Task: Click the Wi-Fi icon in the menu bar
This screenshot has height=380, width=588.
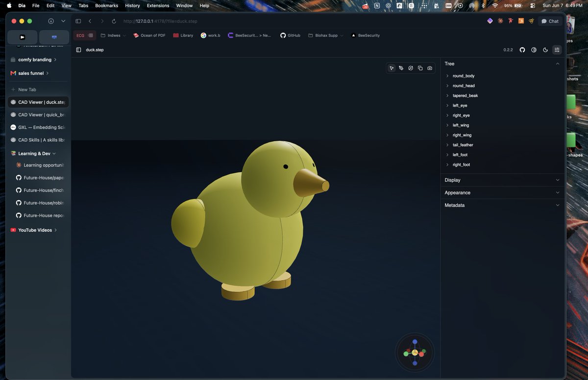Action: click(495, 5)
